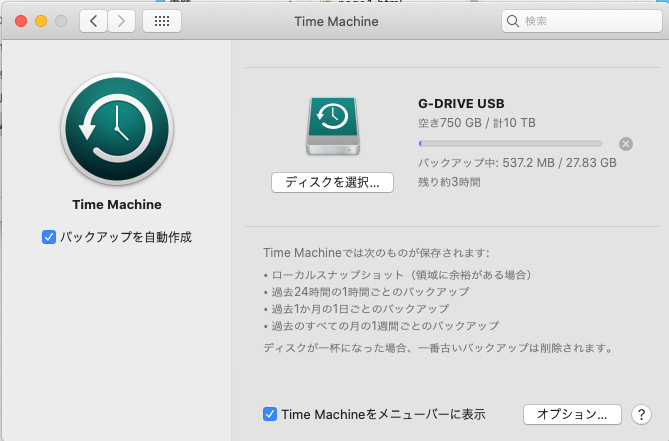The width and height of the screenshot is (669, 441).
Task: Toggle the Time Machineをメニューバーに表示 checkbox
Action: pyautogui.click(x=270, y=414)
